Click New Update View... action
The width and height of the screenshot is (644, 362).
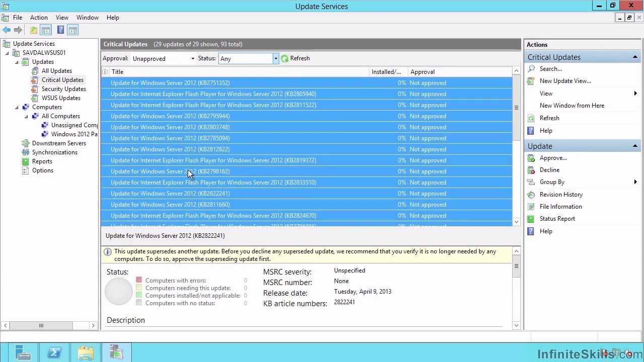[x=566, y=81]
